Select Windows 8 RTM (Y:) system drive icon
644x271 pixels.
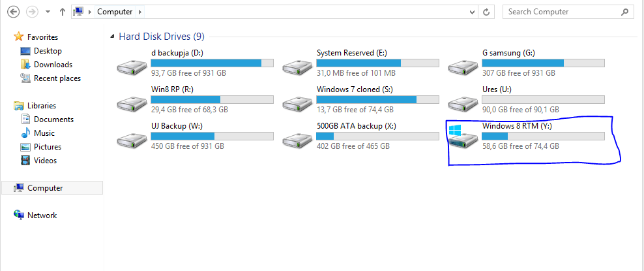click(463, 137)
